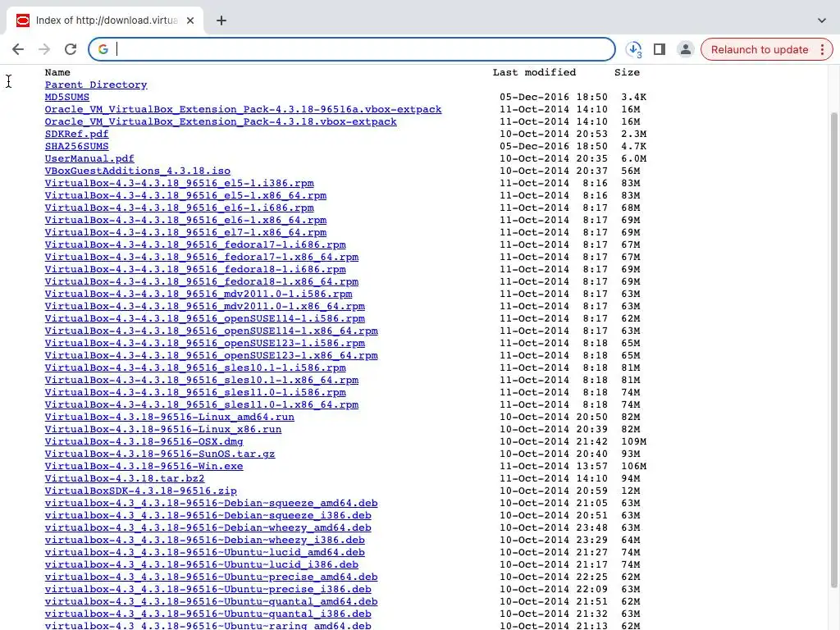Click openSUSE123-1.x86_64.rpm link

point(212,356)
